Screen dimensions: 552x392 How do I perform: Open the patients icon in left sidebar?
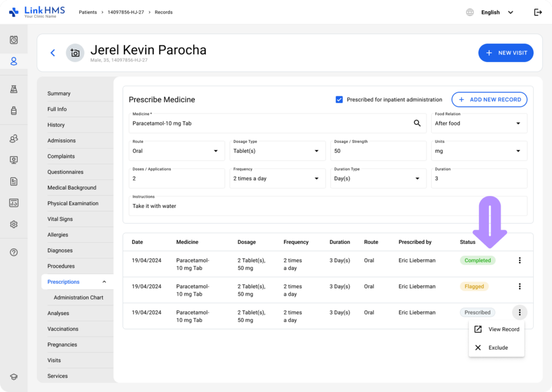(x=14, y=61)
